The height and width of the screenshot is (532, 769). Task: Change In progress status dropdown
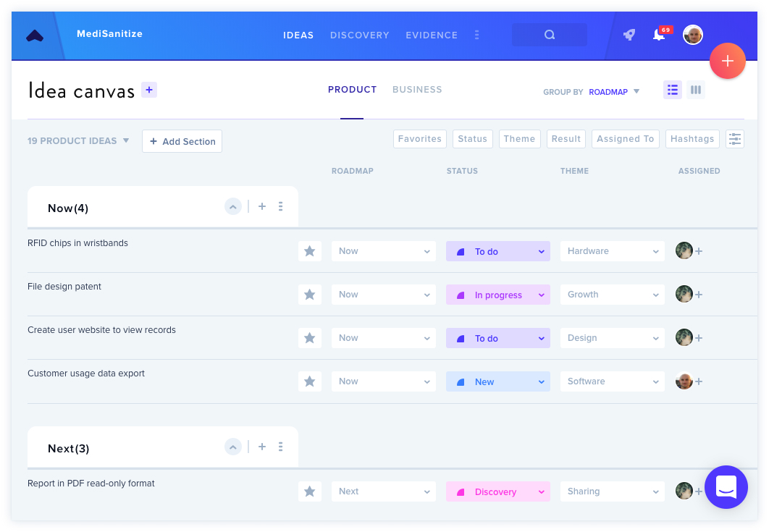(497, 295)
